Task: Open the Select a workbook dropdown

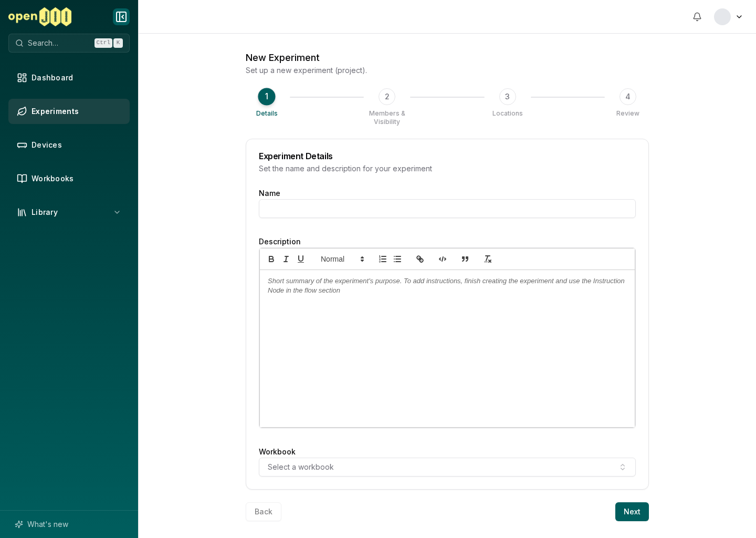Action: [447, 467]
